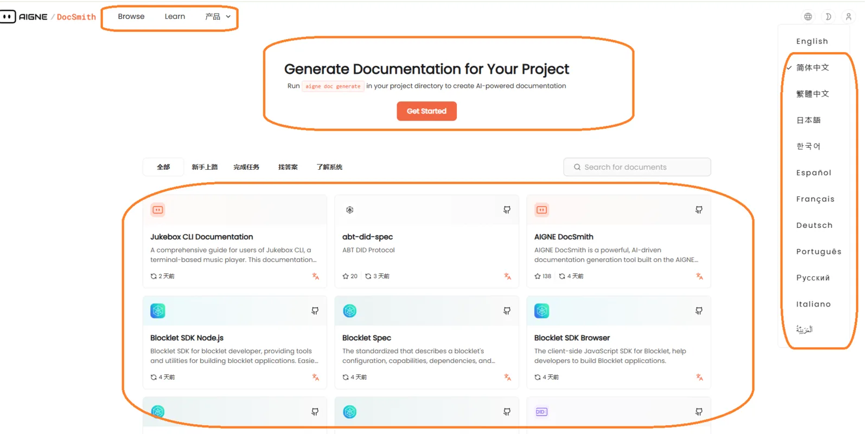868x434 pixels.
Task: Click the Get Started button
Action: [x=426, y=111]
